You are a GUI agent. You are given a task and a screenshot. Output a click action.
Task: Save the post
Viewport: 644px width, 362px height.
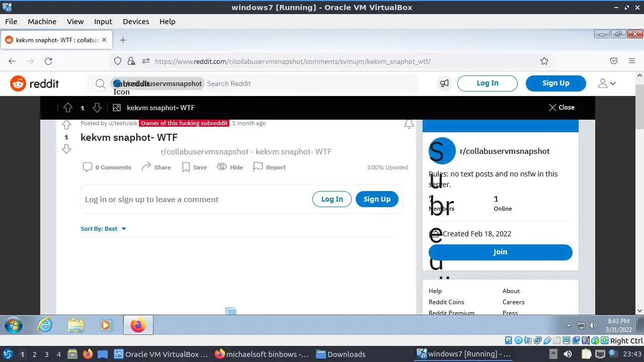[194, 167]
